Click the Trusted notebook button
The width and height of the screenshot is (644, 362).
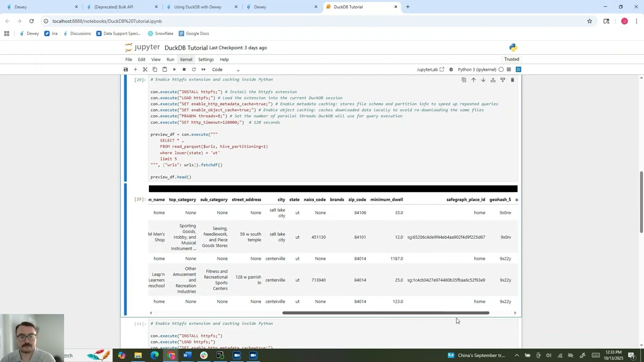[x=512, y=59]
